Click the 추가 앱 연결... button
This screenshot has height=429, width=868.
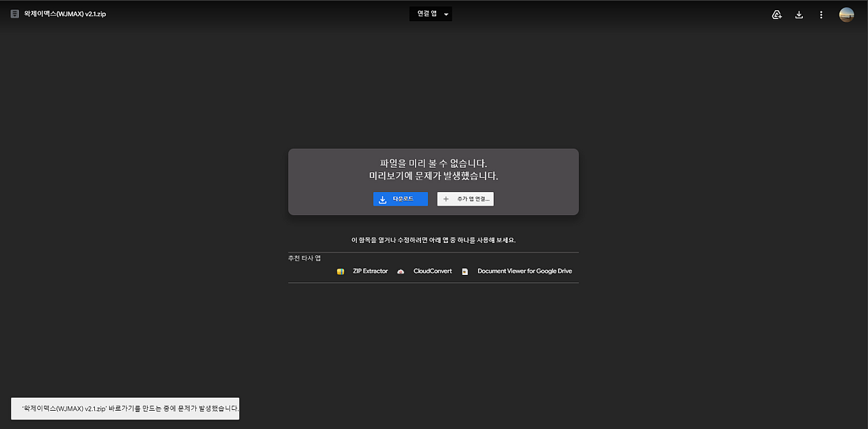click(465, 199)
